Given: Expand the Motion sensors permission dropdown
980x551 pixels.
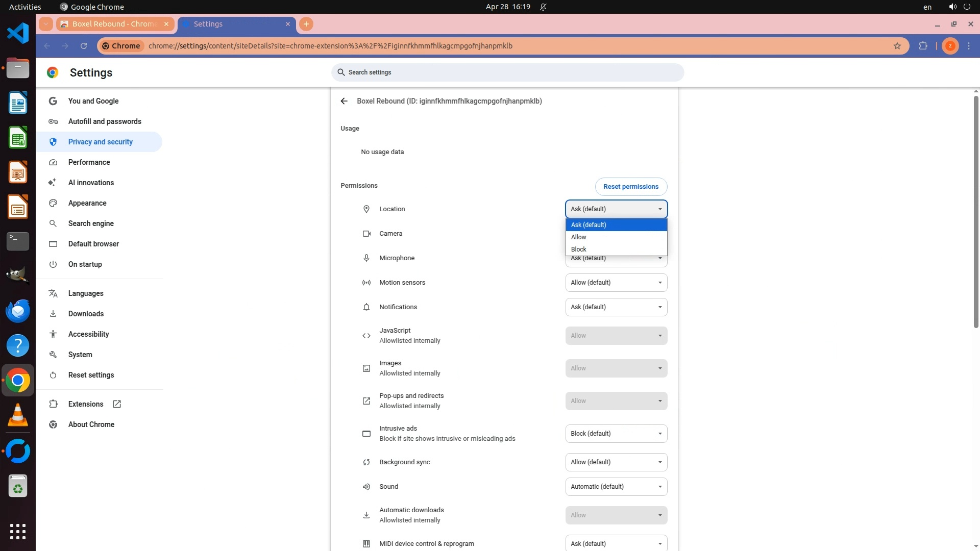Looking at the screenshot, I should (x=616, y=283).
